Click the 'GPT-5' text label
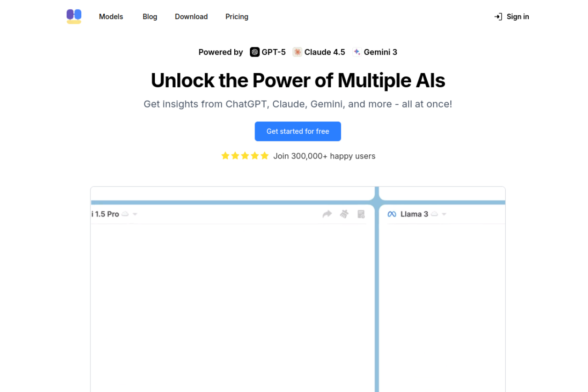The height and width of the screenshot is (392, 588). point(274,52)
